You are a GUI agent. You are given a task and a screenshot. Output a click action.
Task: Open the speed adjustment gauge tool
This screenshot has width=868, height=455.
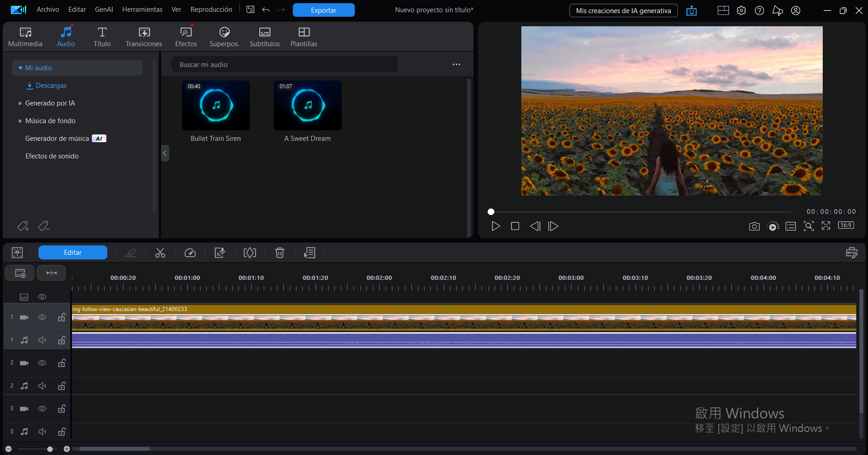(190, 253)
